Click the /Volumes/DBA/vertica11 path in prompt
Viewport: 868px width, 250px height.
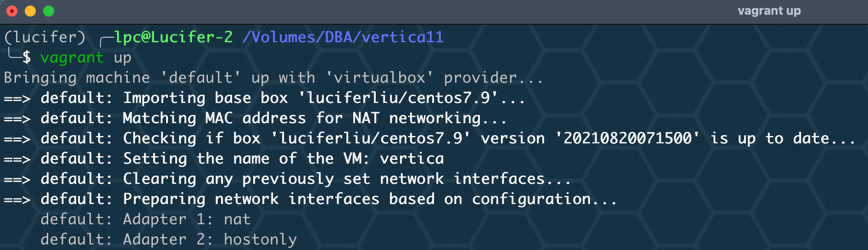pos(343,37)
